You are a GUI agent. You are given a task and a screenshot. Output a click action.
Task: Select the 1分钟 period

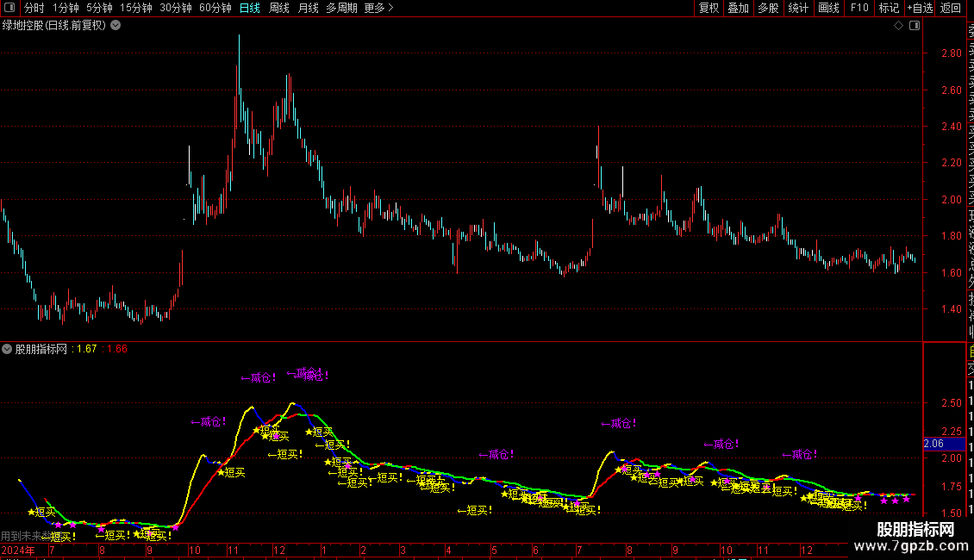[66, 8]
